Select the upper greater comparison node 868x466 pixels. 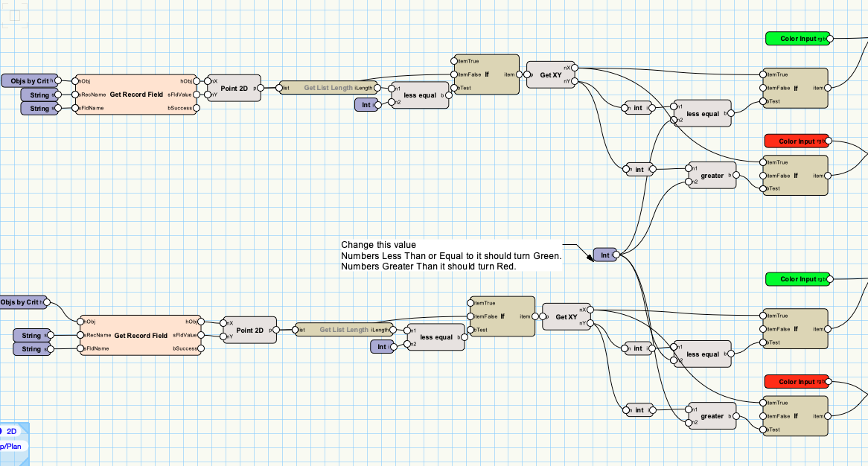coord(712,176)
